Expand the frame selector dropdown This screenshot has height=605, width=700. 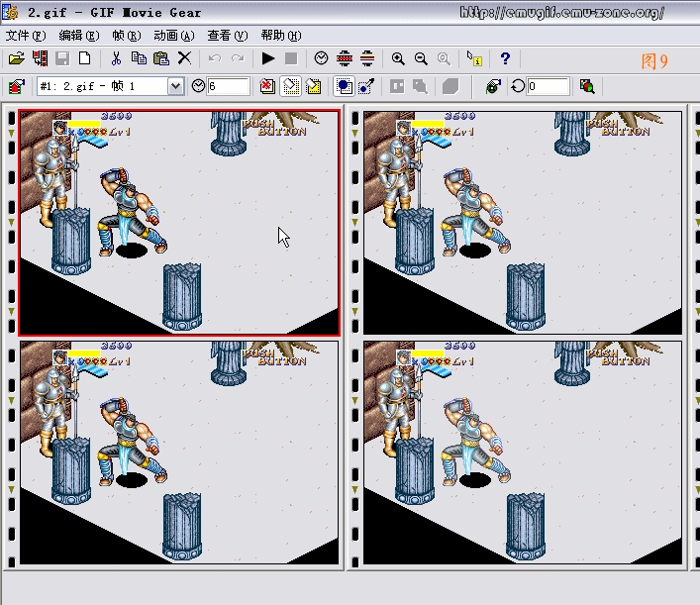click(x=176, y=86)
